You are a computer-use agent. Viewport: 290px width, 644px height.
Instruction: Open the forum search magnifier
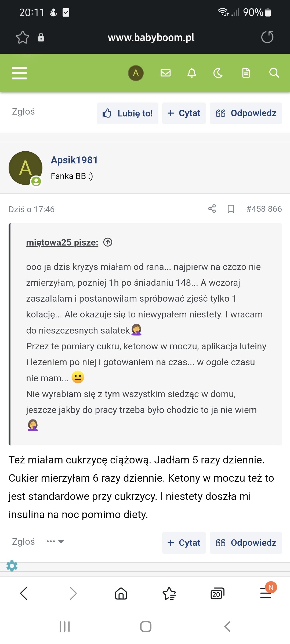(x=274, y=73)
